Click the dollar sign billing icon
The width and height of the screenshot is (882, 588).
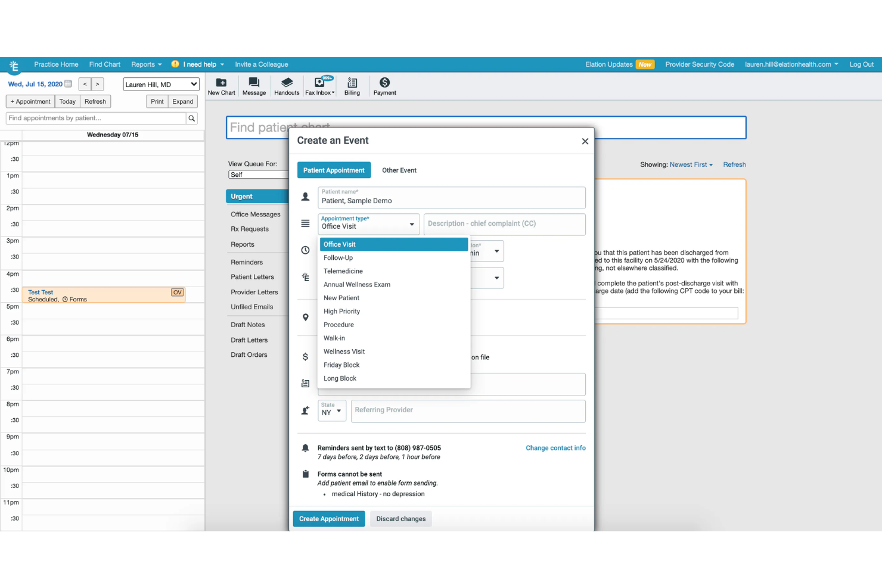(x=305, y=357)
